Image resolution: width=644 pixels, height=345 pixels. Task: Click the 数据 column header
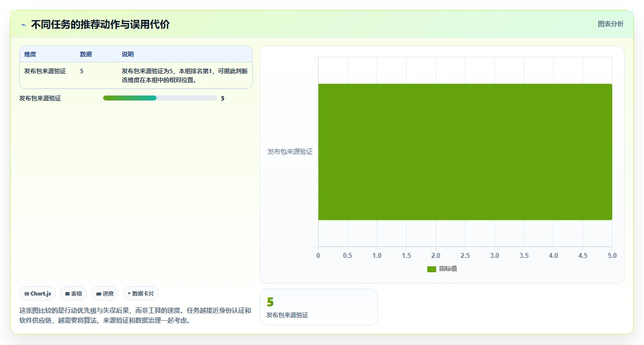point(86,54)
